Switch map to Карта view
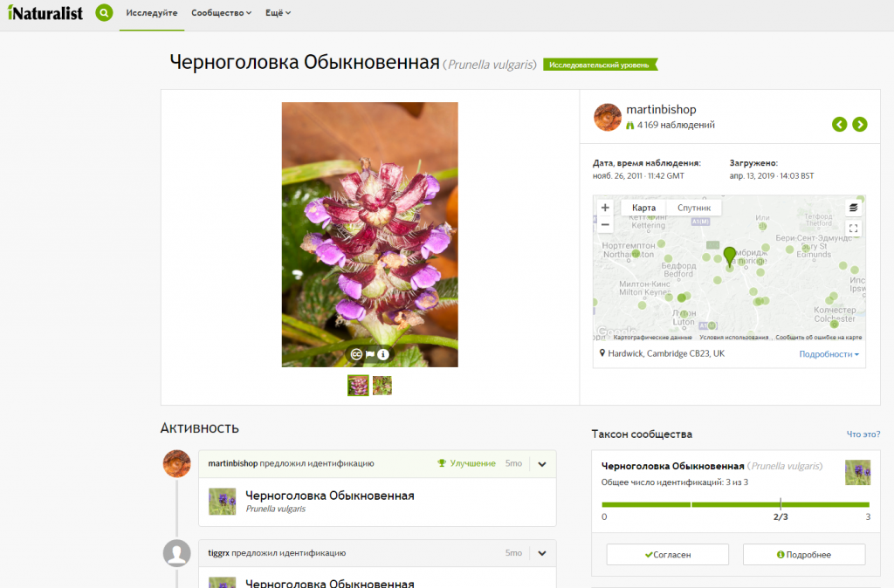The image size is (894, 588). [x=643, y=208]
